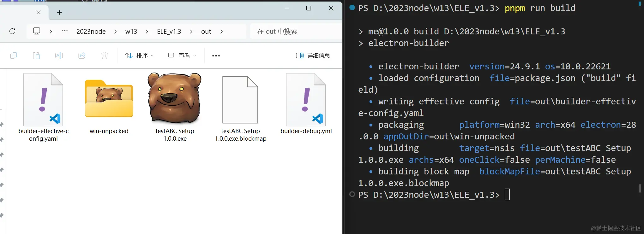644x234 pixels.
Task: Refresh the out folder view
Action: [12, 31]
